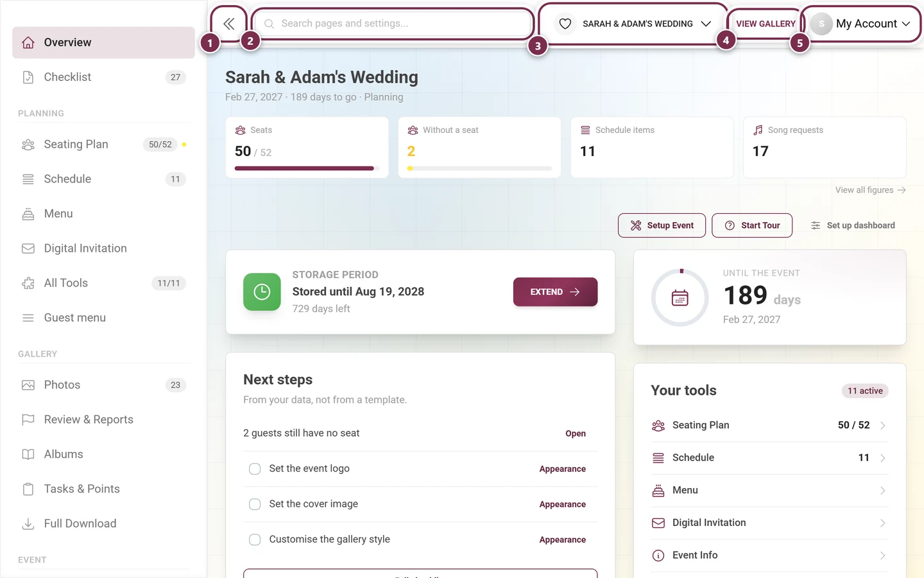The width and height of the screenshot is (924, 578).
Task: Click the Tasks & Points clipboard icon
Action: (x=28, y=489)
